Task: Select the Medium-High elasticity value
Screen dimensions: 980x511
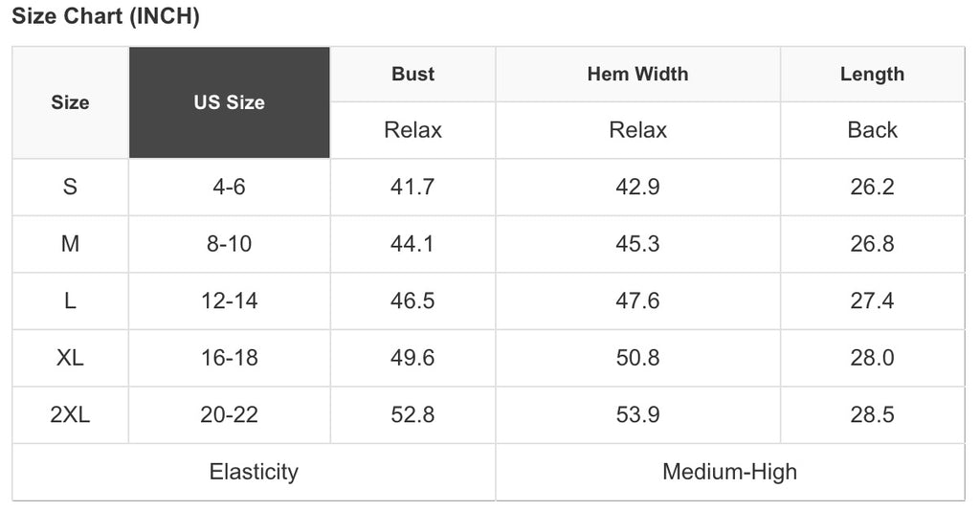Action: pos(729,472)
